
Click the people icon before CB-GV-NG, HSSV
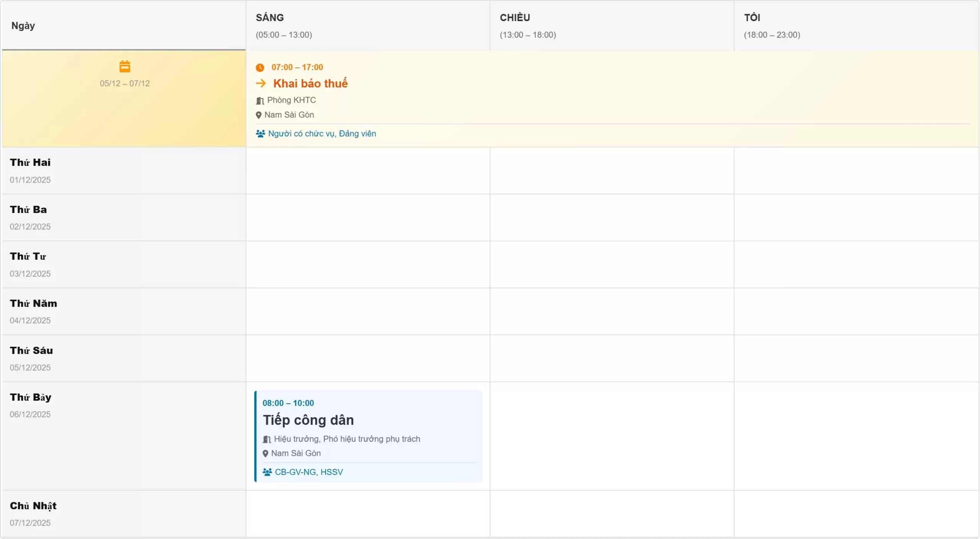tap(267, 472)
